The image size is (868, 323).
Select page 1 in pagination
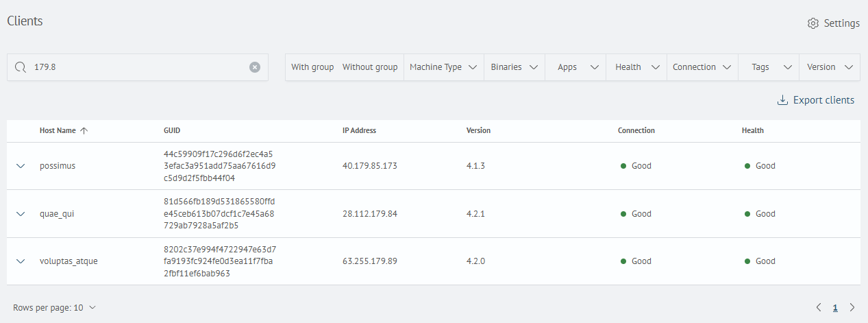point(835,308)
